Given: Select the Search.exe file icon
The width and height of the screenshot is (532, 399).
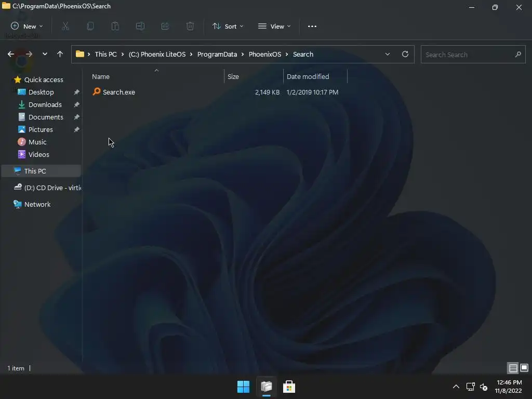Looking at the screenshot, I should point(97,91).
